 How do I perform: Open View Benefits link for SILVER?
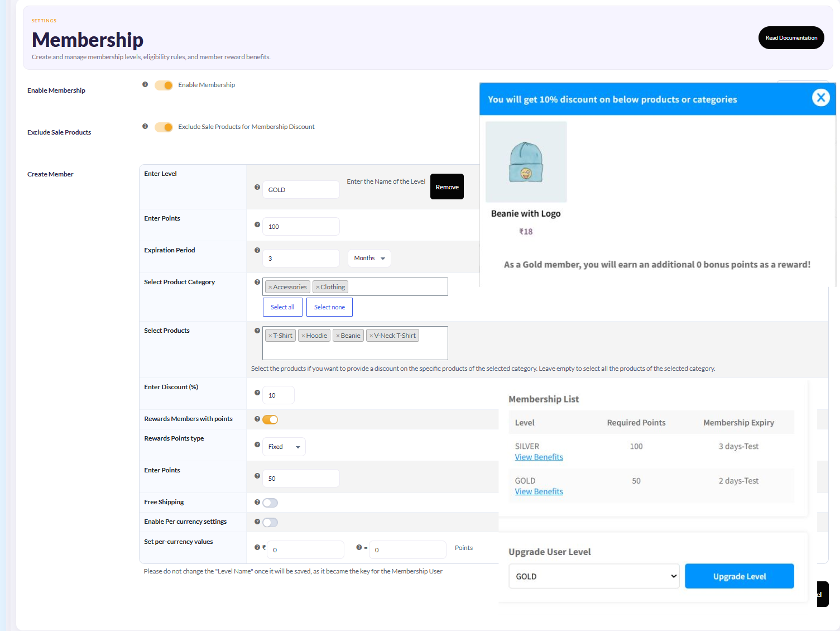[539, 457]
